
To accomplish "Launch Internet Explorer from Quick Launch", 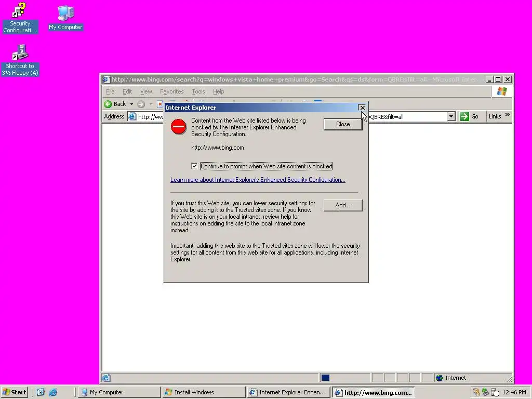I will tap(53, 392).
